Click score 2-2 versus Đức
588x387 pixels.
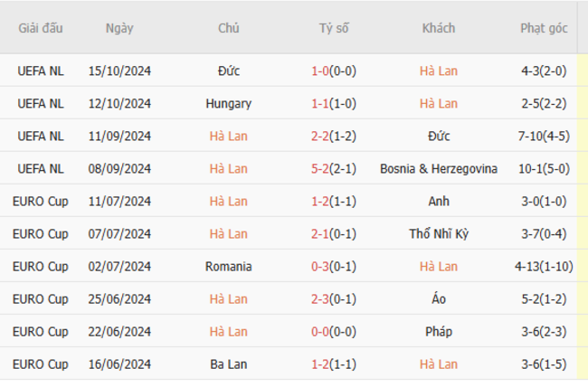pyautogui.click(x=320, y=137)
